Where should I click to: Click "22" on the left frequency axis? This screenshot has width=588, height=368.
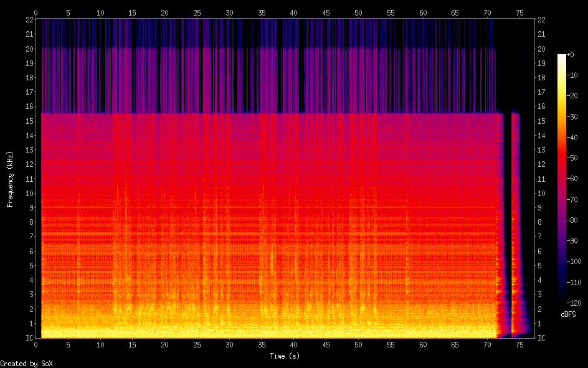pos(30,20)
